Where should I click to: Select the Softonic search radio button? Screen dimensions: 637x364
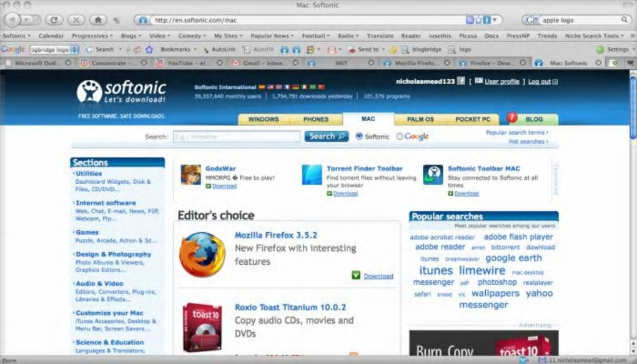tap(359, 137)
